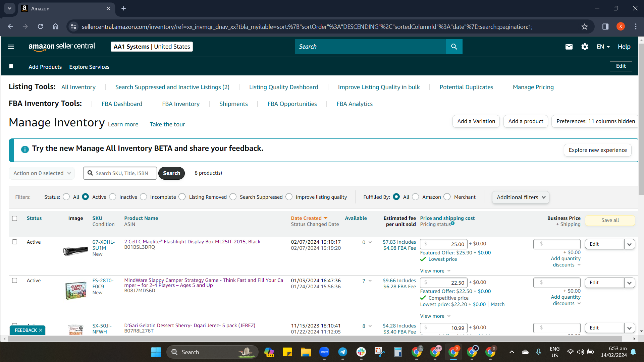
Task: Click the info icon in the BETA banner
Action: [25, 149]
